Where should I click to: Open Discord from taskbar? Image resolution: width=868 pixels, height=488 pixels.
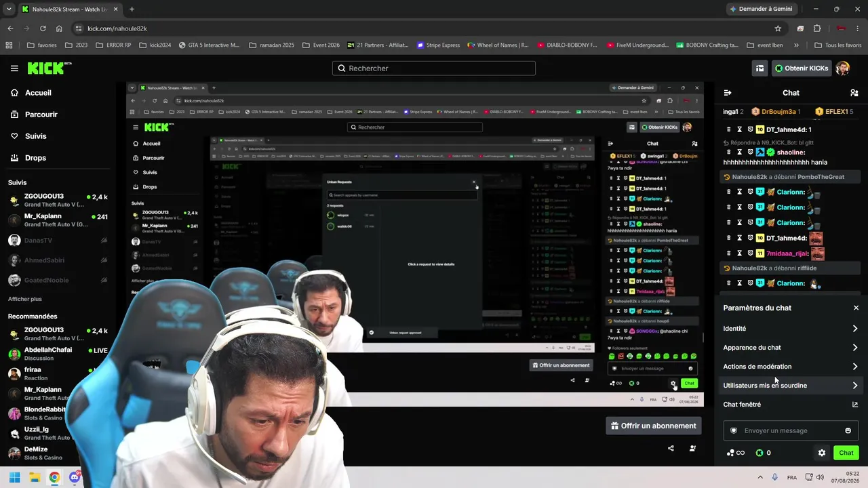tap(75, 477)
